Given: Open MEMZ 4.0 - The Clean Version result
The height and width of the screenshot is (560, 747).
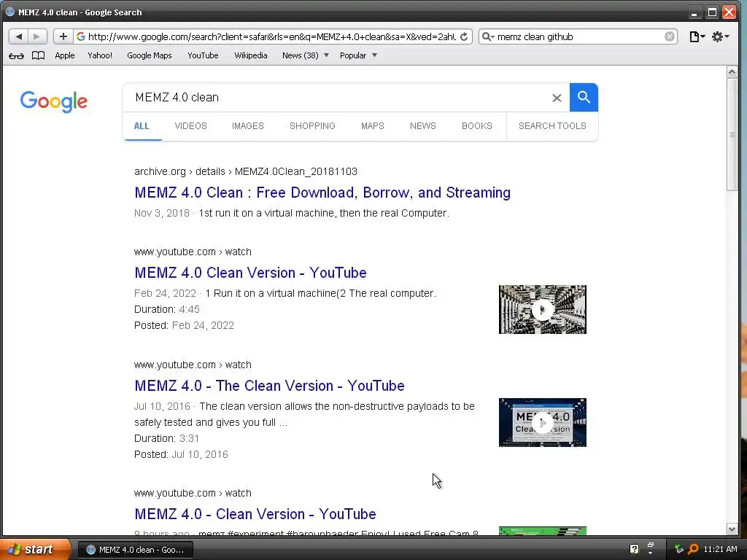Looking at the screenshot, I should [269, 386].
